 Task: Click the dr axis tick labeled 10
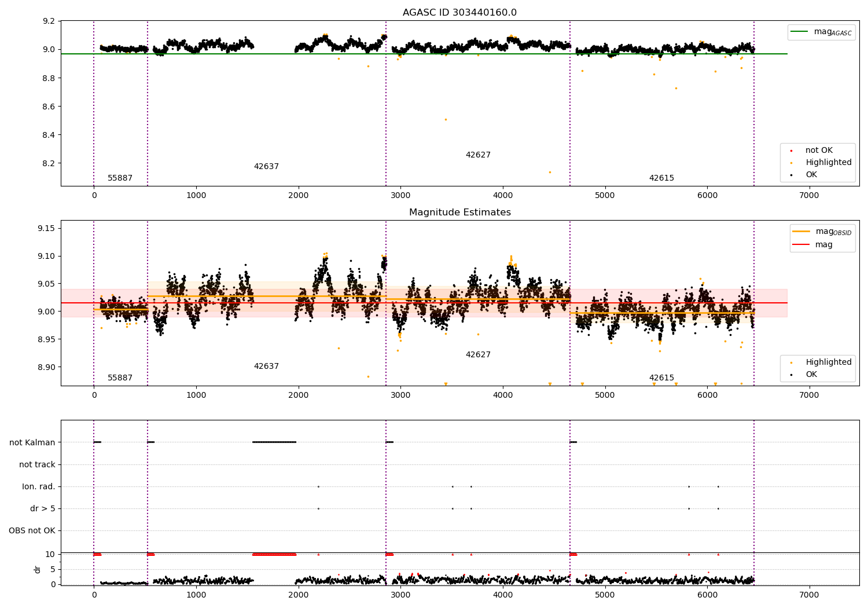coord(50,555)
